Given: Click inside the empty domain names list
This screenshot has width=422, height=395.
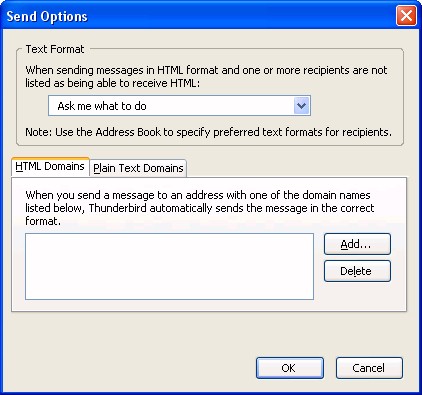Looking at the screenshot, I should tap(169, 266).
